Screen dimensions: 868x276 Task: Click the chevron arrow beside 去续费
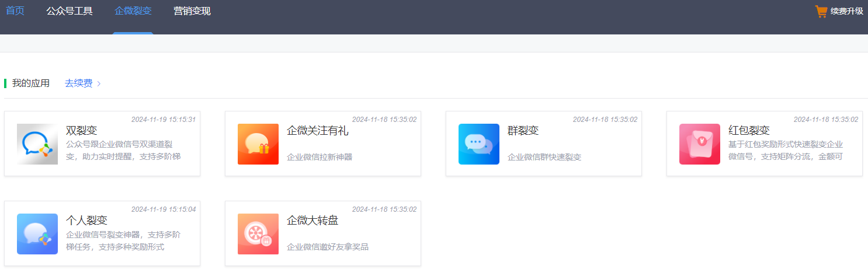click(x=99, y=83)
